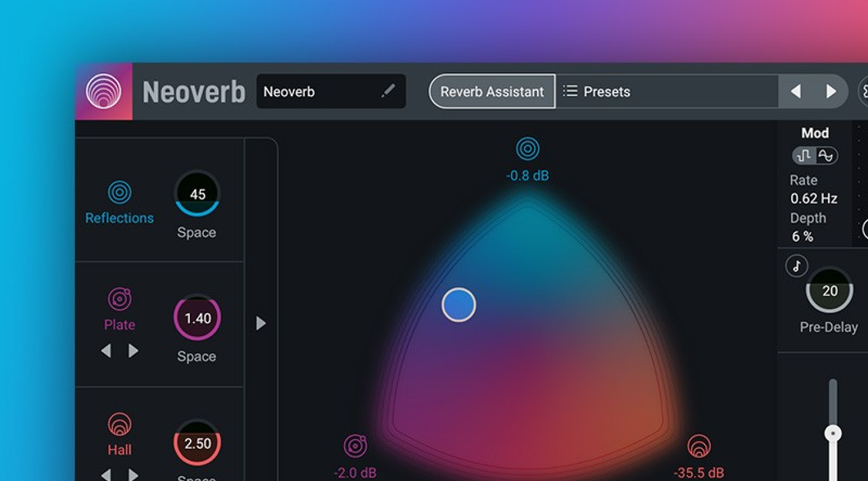Click the pencil edit icon in the name field
Viewport: 868px width, 481px height.
(388, 91)
